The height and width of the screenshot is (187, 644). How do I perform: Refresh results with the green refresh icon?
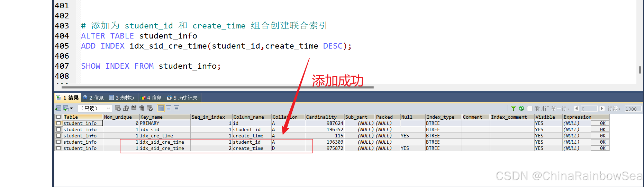pyautogui.click(x=521, y=109)
